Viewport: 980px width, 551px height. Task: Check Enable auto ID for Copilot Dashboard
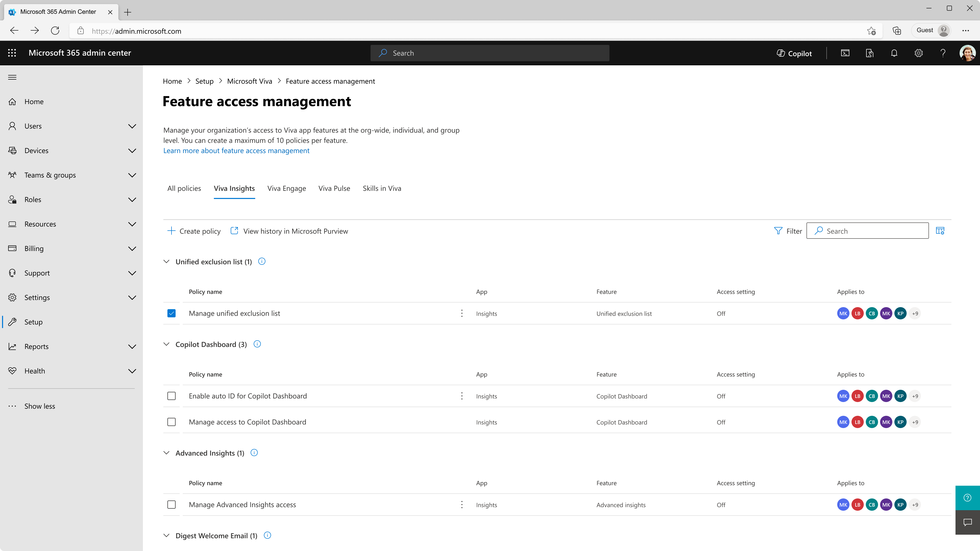click(171, 396)
